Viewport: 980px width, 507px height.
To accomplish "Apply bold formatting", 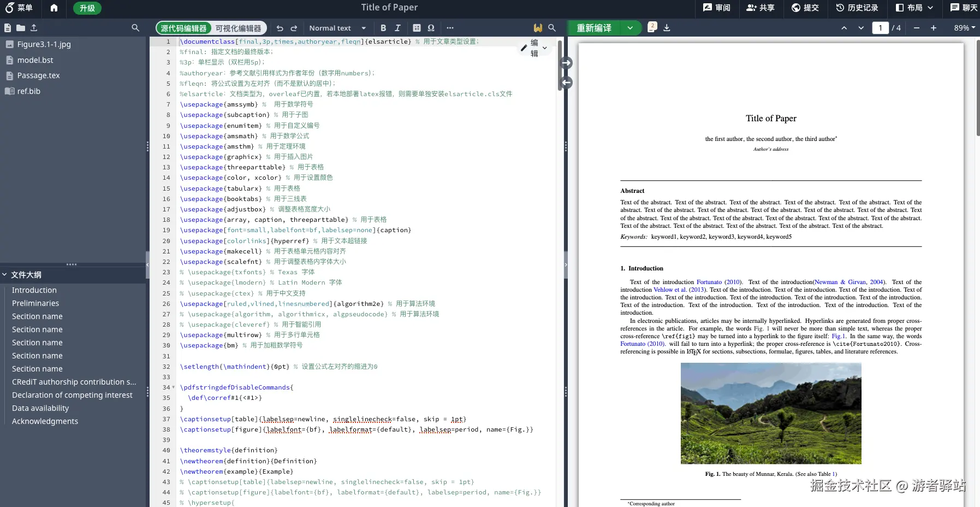I will 383,28.
